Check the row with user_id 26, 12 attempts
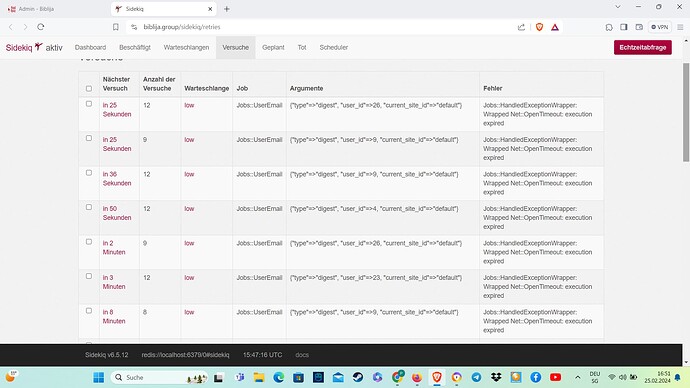 (x=89, y=104)
